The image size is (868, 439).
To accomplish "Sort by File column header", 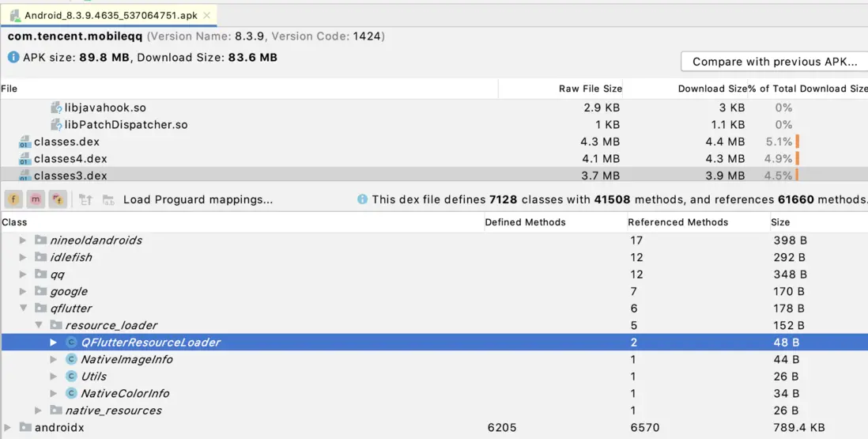I will (x=249, y=89).
